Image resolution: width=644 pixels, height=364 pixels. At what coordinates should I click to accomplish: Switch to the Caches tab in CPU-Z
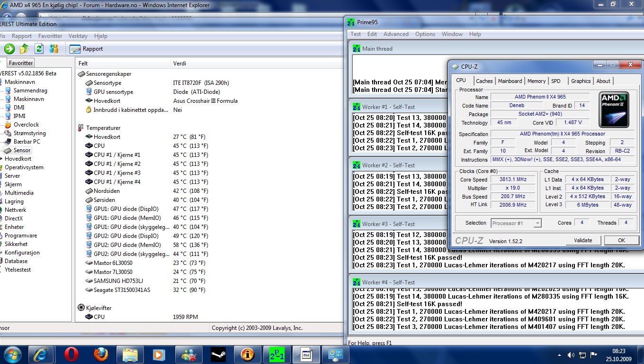(484, 81)
